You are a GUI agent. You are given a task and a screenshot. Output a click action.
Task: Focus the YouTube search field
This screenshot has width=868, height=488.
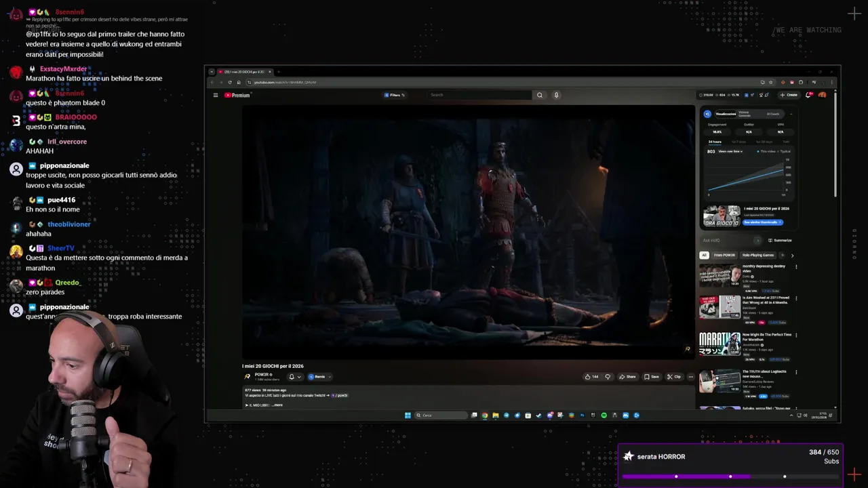click(x=480, y=95)
